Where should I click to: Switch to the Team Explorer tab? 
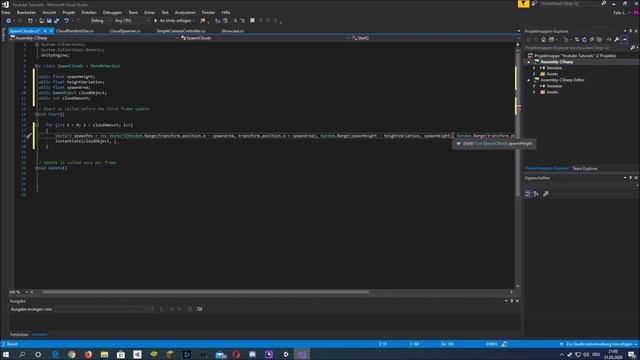[584, 169]
